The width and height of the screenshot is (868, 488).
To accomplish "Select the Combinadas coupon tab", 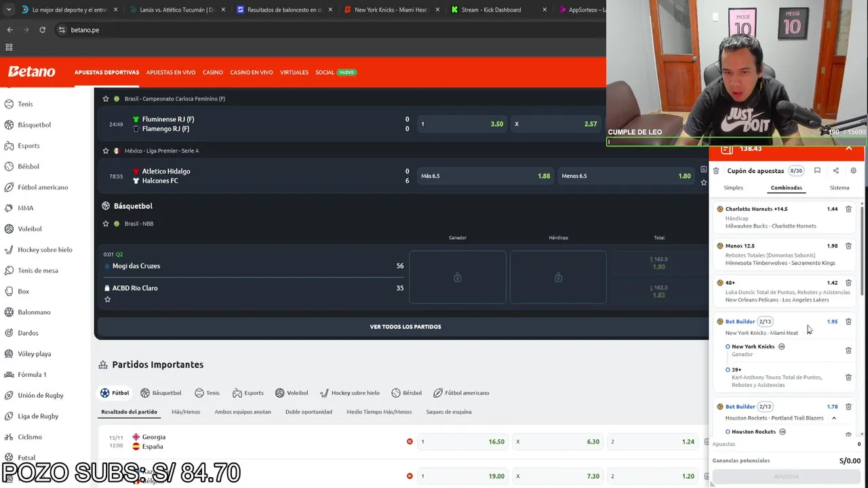I will coord(786,188).
